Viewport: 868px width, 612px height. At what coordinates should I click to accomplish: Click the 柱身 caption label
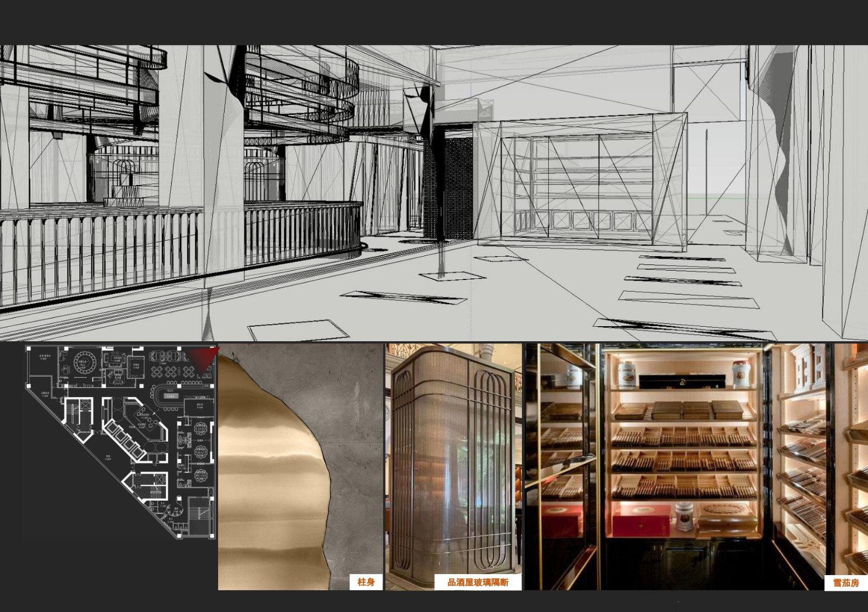[366, 582]
